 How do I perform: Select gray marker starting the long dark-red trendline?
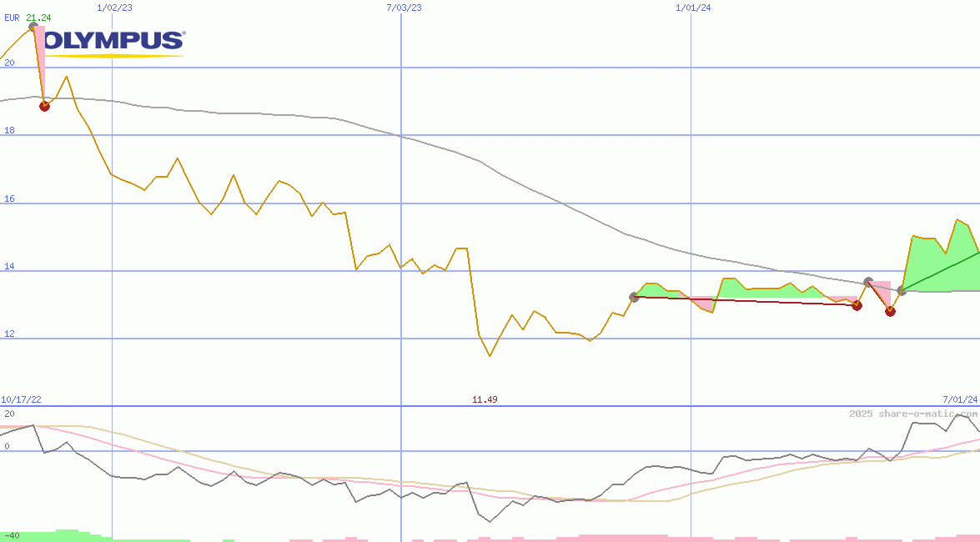tap(634, 297)
